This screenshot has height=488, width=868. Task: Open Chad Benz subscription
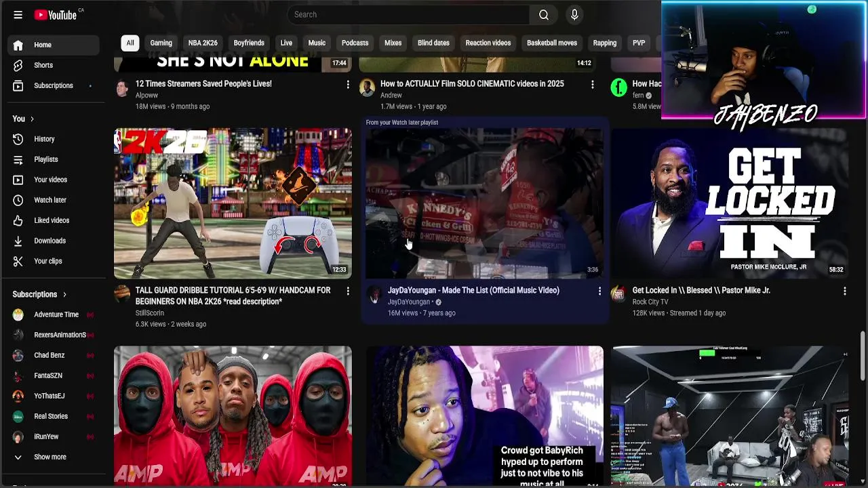pyautogui.click(x=54, y=355)
